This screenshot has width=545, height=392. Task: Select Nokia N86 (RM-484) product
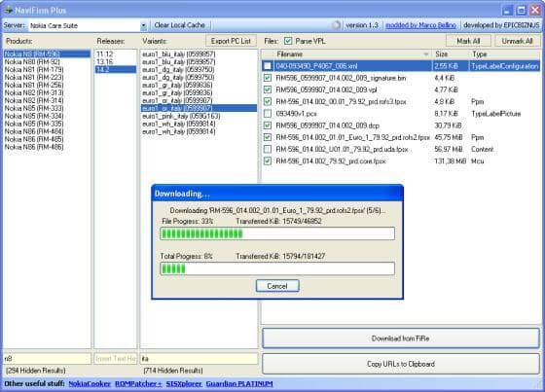point(47,131)
